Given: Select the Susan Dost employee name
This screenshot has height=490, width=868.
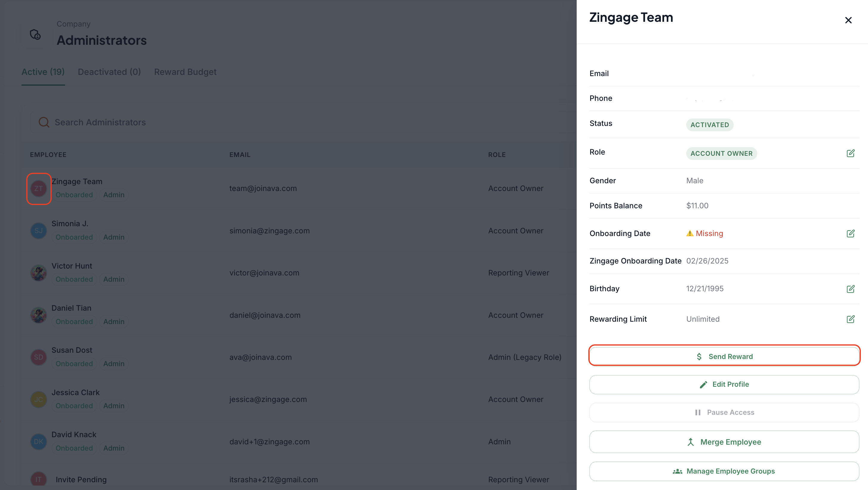Looking at the screenshot, I should pos(72,350).
